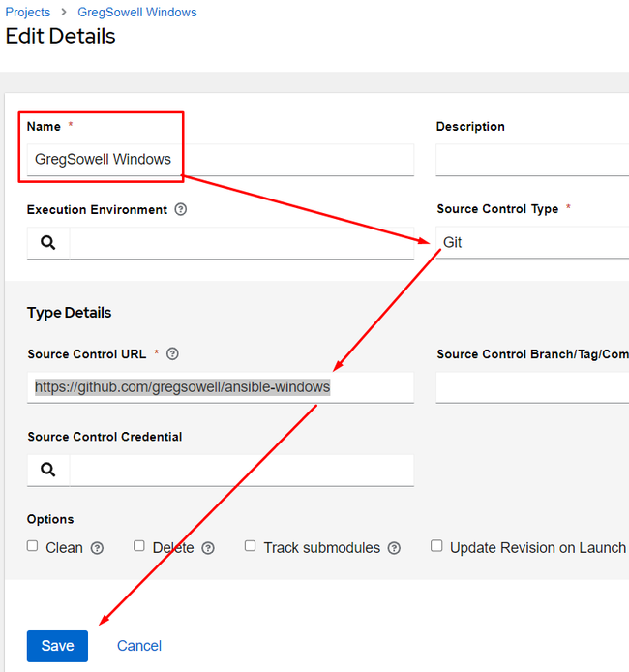Go to the Projects breadcrumb link

[x=28, y=12]
